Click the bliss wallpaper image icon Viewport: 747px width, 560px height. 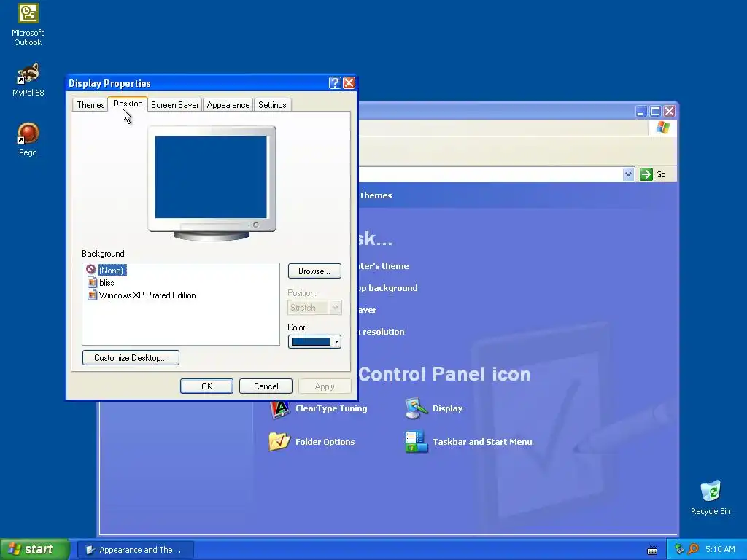coord(93,283)
